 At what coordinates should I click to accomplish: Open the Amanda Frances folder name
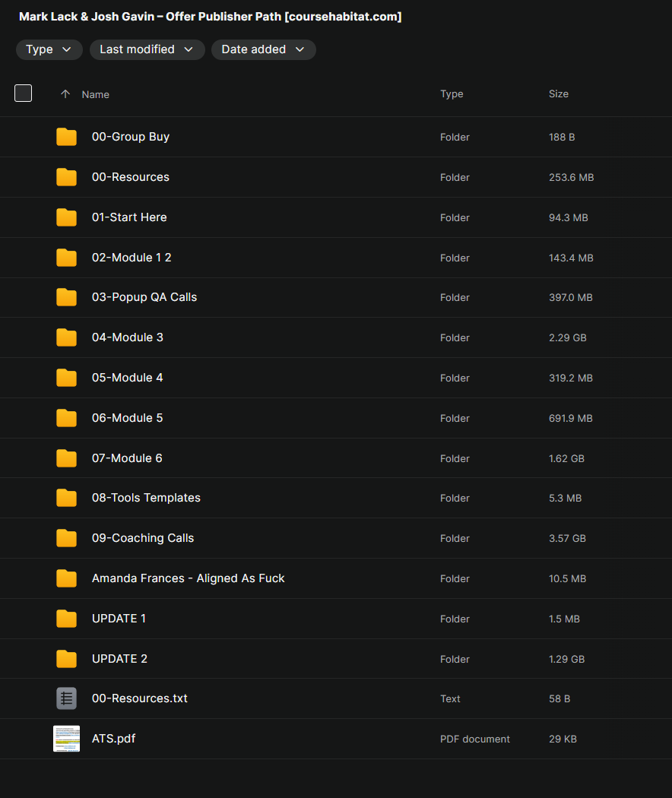(x=188, y=578)
